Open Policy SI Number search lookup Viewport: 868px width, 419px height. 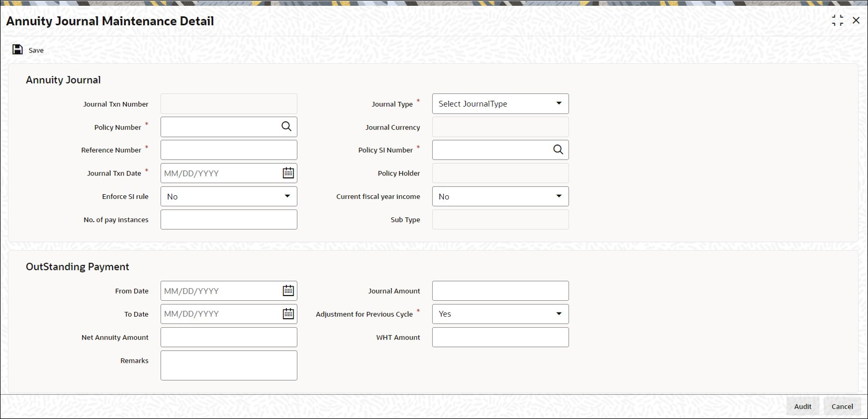tap(558, 150)
